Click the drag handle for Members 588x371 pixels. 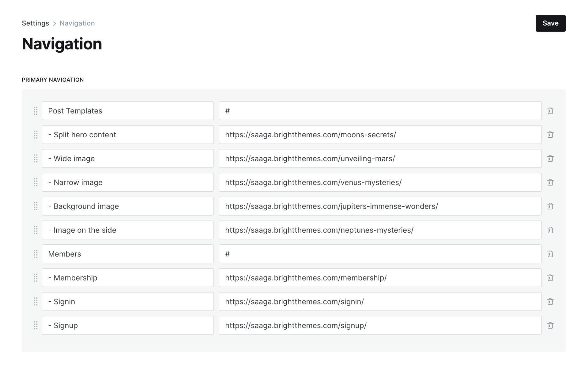tap(36, 254)
